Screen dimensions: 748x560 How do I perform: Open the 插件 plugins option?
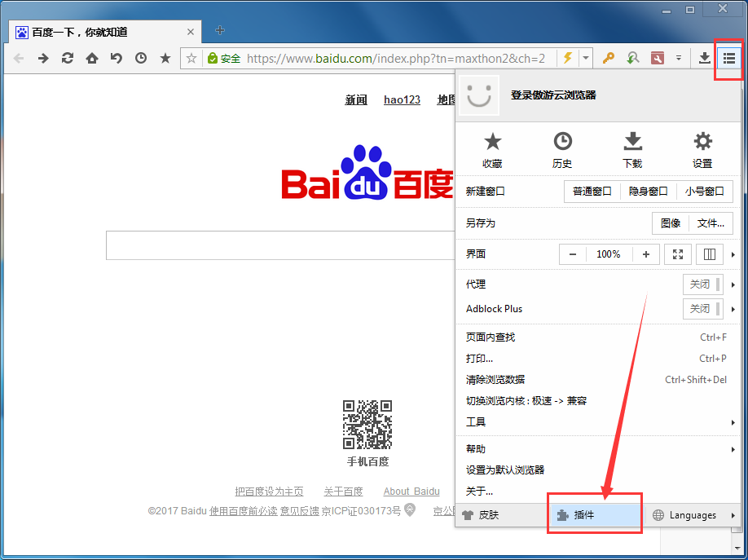[594, 515]
